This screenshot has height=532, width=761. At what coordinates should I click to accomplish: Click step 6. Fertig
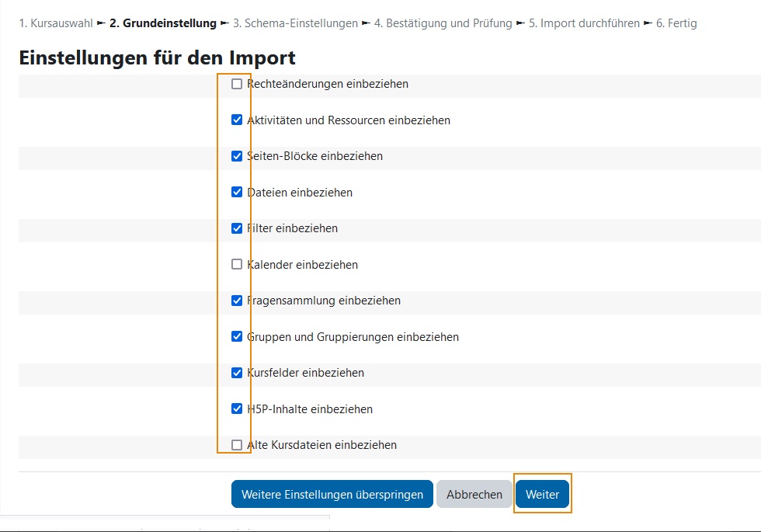point(676,23)
